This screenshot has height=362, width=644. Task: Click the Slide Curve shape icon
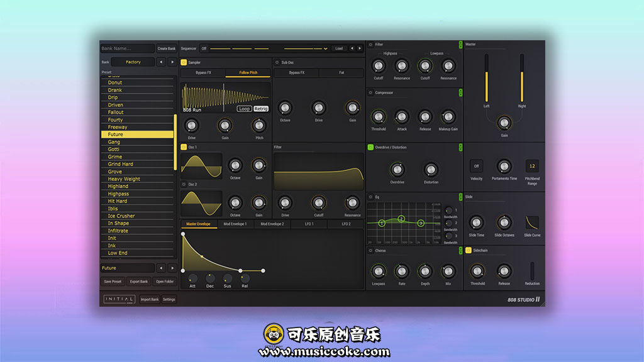point(532,222)
